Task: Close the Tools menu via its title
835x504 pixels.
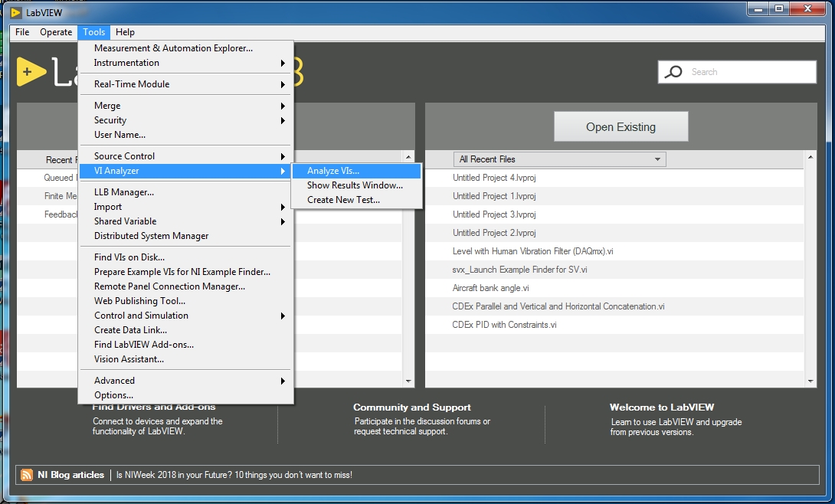Action: click(x=93, y=32)
